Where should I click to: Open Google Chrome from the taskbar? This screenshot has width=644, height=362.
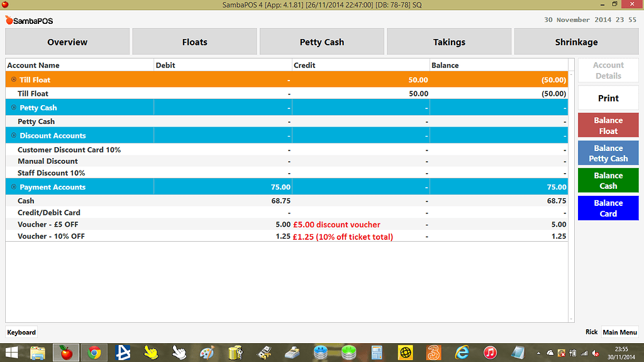tap(94, 353)
